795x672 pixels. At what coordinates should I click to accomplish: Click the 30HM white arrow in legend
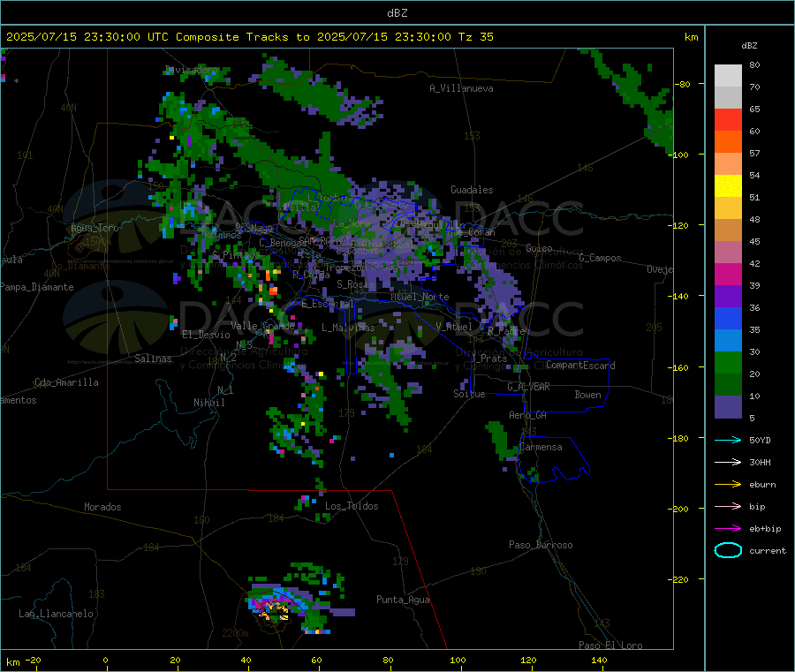(x=728, y=462)
